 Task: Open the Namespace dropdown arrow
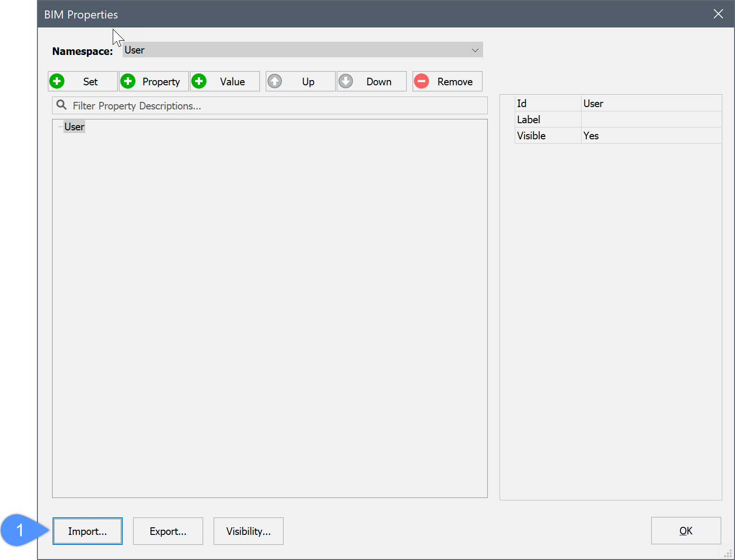[x=475, y=50]
